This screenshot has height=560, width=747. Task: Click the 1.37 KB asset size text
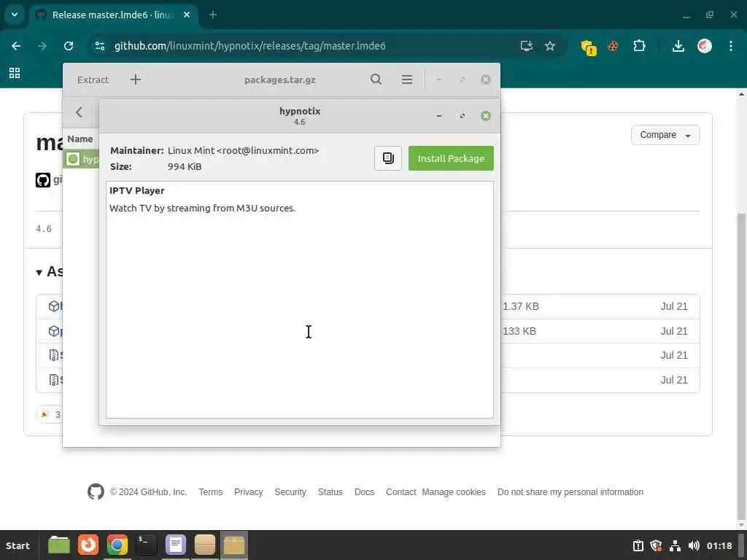coord(521,307)
